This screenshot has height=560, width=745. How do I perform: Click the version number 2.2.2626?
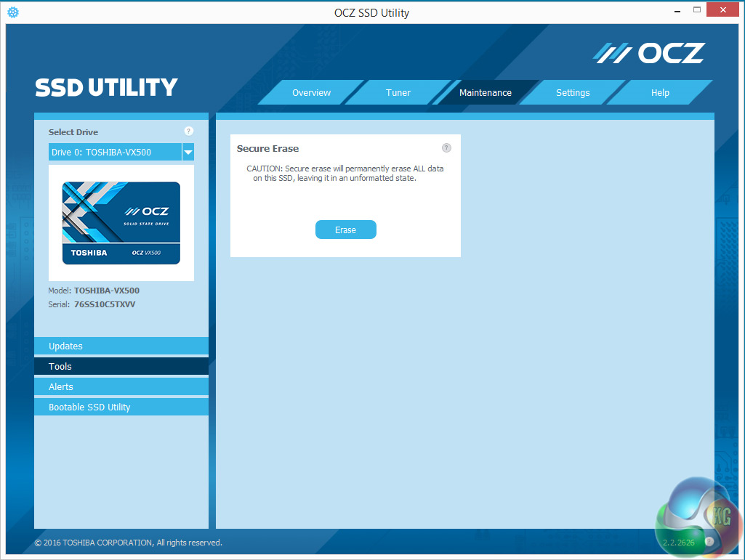coord(678,543)
